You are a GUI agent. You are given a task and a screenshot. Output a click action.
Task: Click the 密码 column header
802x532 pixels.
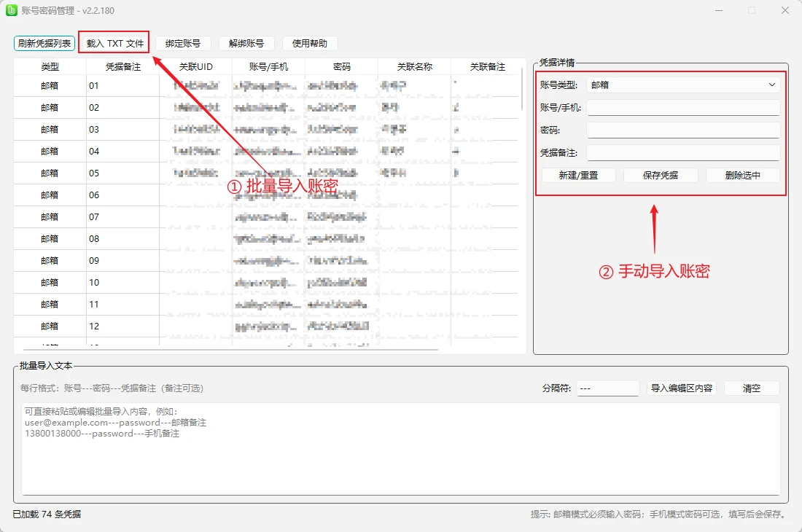pos(342,67)
